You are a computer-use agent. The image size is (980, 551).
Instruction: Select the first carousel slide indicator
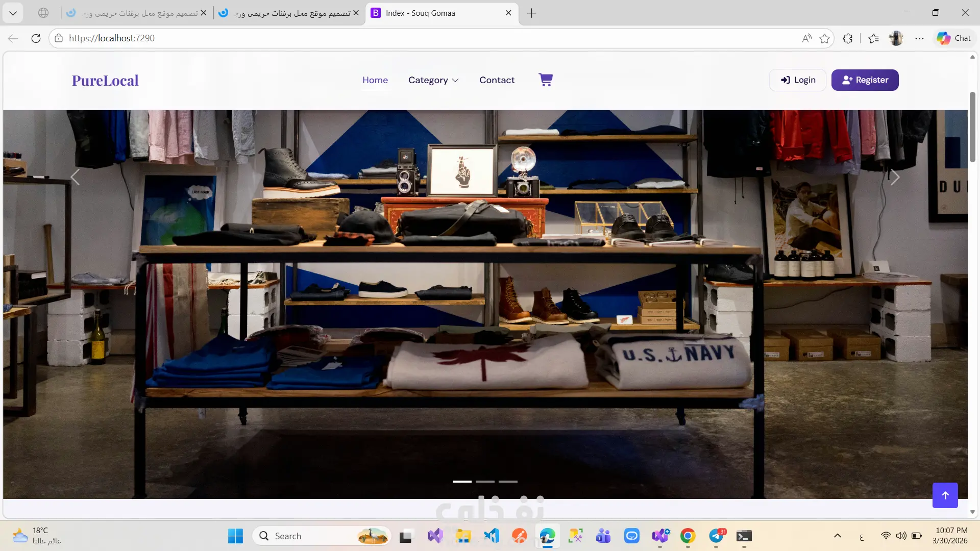click(462, 481)
